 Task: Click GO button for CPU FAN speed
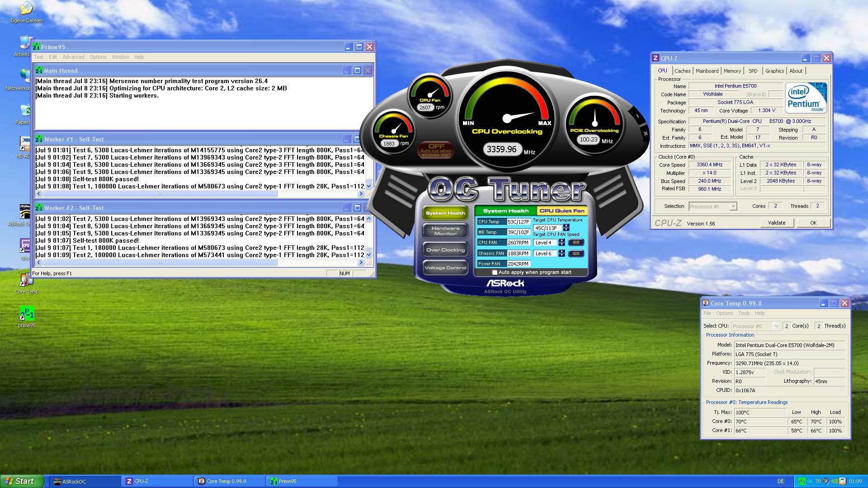[x=576, y=243]
